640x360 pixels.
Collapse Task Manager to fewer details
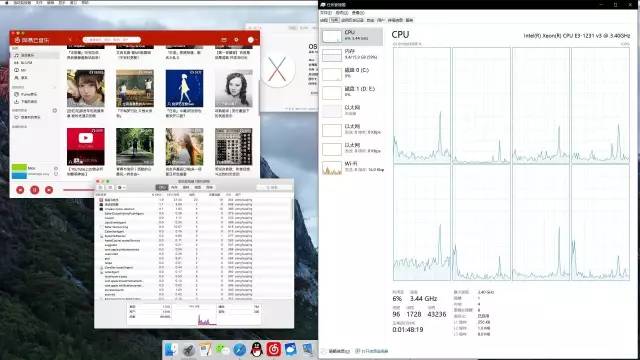[x=336, y=351]
